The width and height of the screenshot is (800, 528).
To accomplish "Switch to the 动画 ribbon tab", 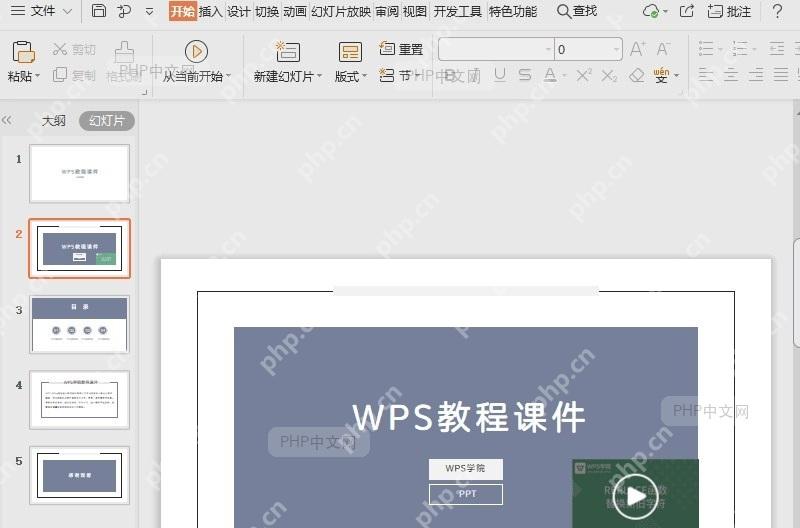I will pyautogui.click(x=295, y=11).
